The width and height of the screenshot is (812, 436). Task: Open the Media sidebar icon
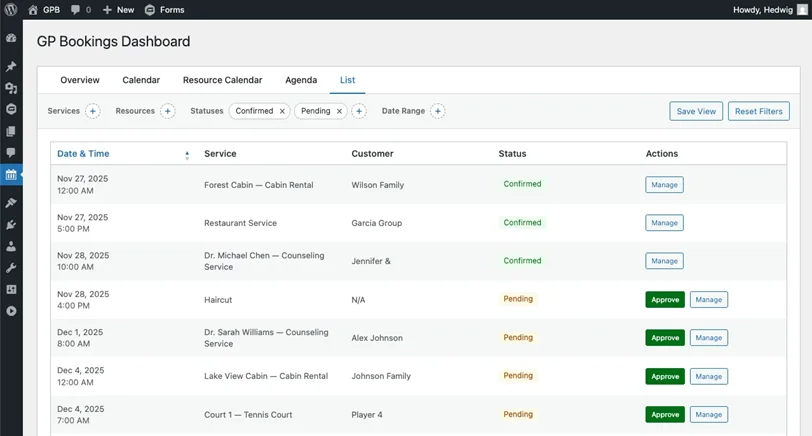click(x=11, y=88)
